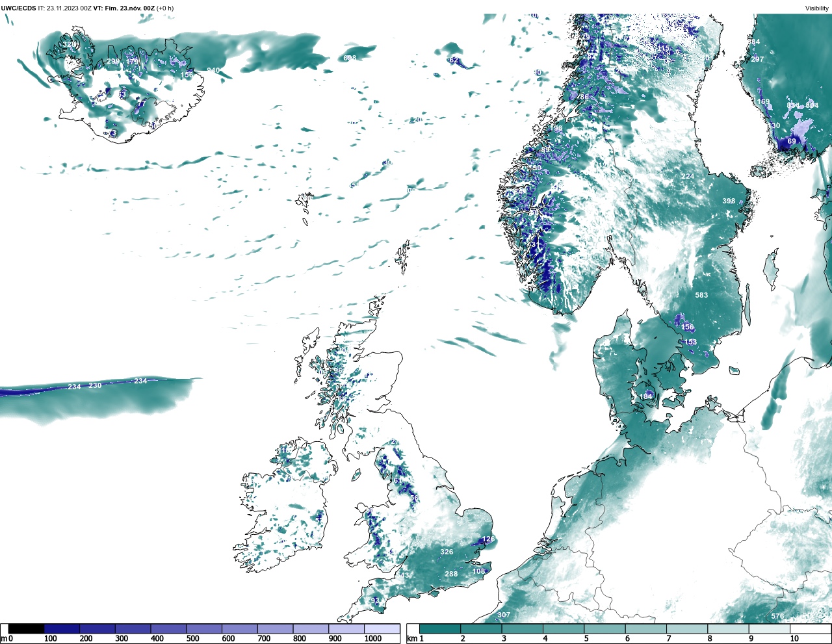Select the 10 km white legend segment
832x644 pixels.
pyautogui.click(x=811, y=629)
